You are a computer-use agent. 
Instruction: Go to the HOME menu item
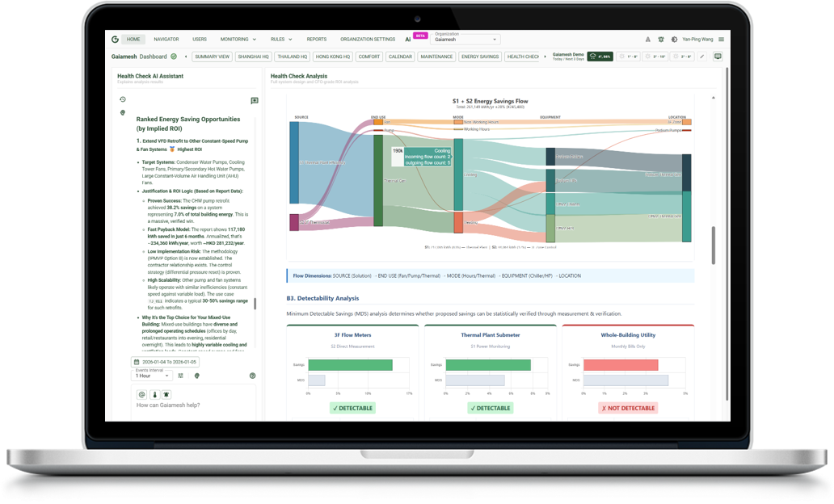[133, 40]
